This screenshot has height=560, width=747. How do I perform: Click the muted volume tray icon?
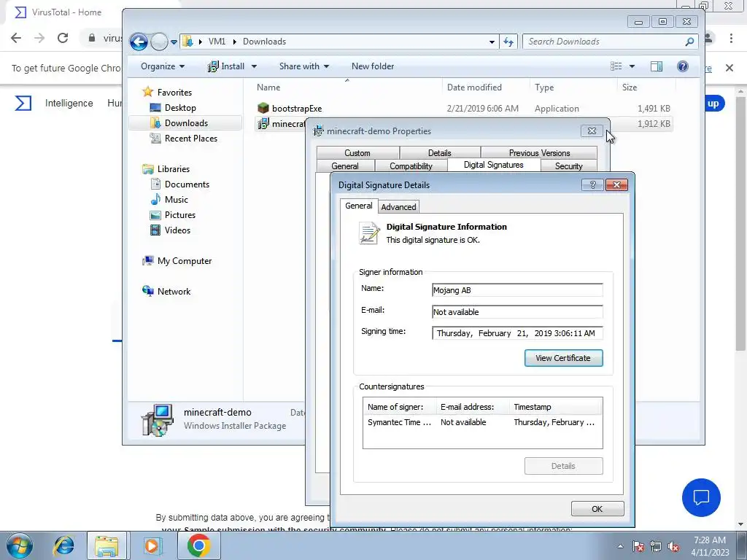pos(673,547)
